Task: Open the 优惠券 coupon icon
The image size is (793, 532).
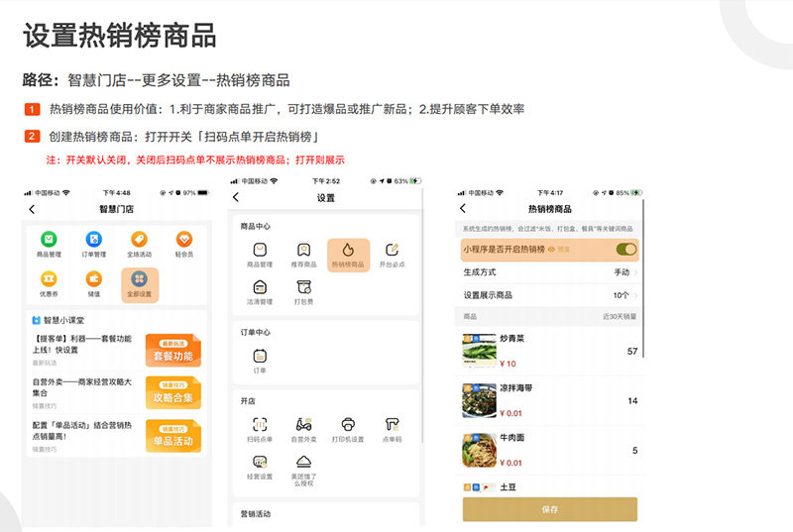Action: coord(49,278)
